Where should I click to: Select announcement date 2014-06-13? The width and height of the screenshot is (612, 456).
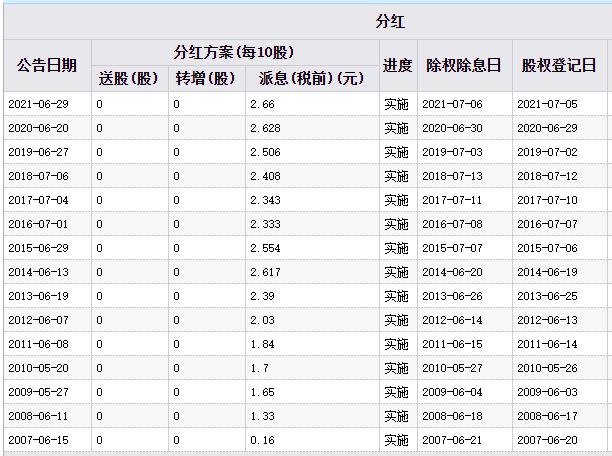(38, 272)
